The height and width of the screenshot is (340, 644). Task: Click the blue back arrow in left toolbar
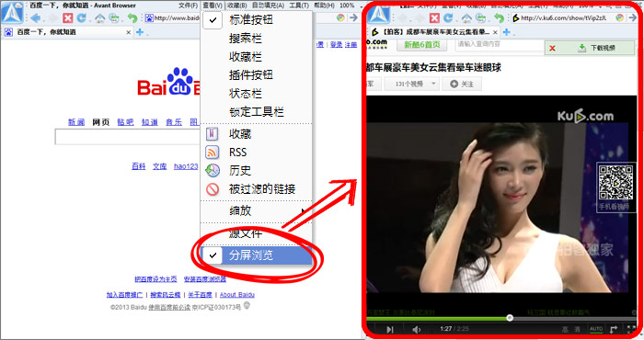click(x=35, y=18)
